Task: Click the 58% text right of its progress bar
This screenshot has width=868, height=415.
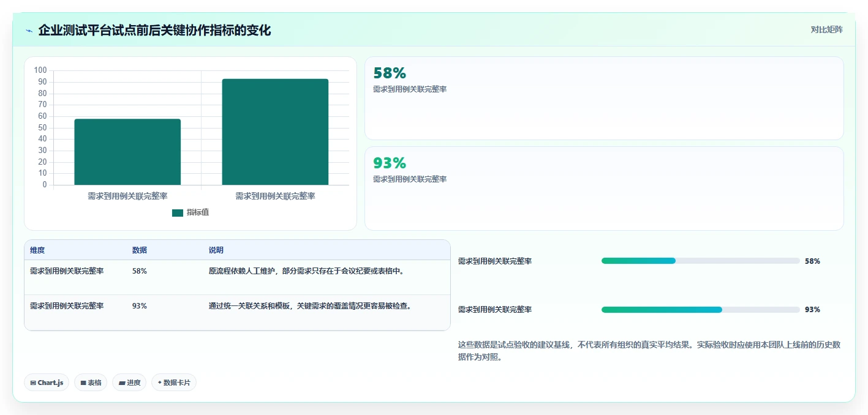Action: click(812, 261)
